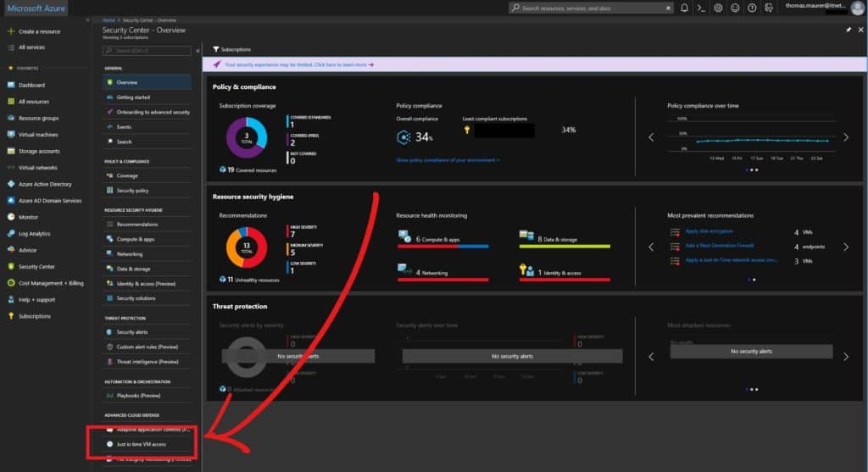Image resolution: width=868 pixels, height=472 pixels.
Task: Open directory and subscription filter icon
Action: (x=769, y=8)
